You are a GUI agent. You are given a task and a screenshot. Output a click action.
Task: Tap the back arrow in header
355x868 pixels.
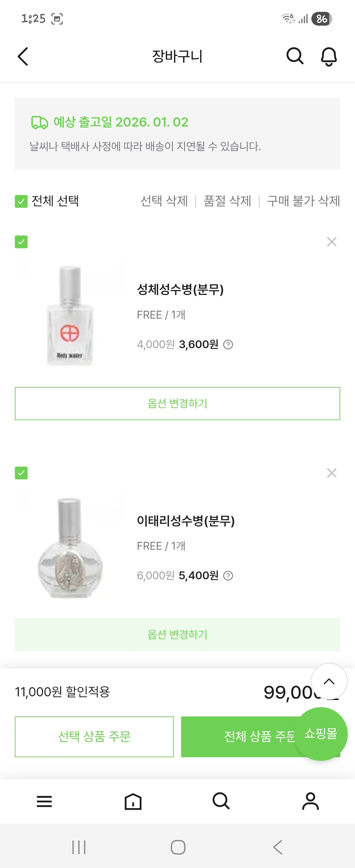23,56
